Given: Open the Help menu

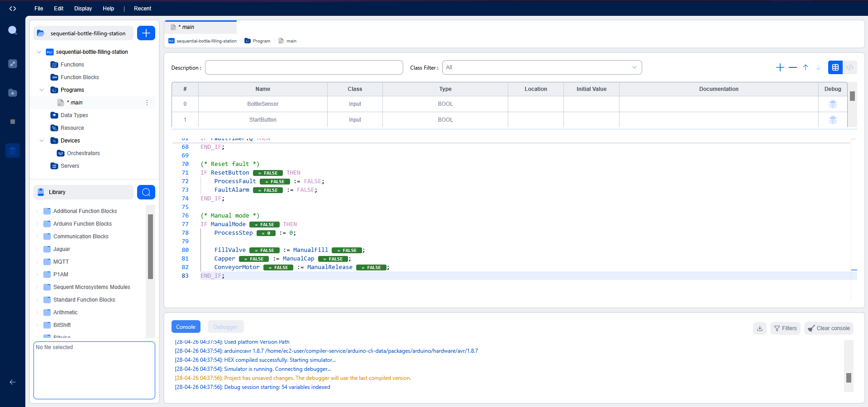Looking at the screenshot, I should coord(109,9).
